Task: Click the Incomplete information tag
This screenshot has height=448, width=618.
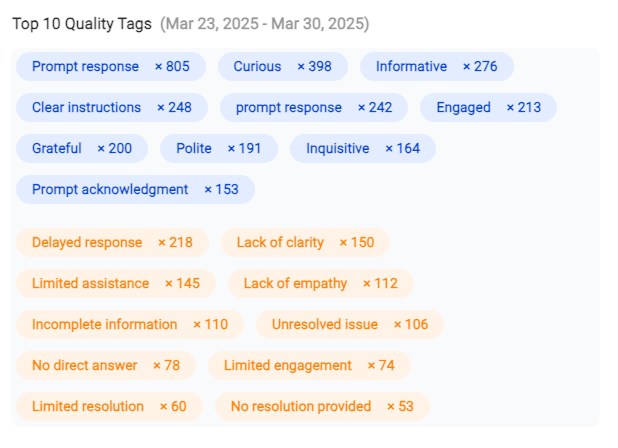Action: click(x=130, y=324)
